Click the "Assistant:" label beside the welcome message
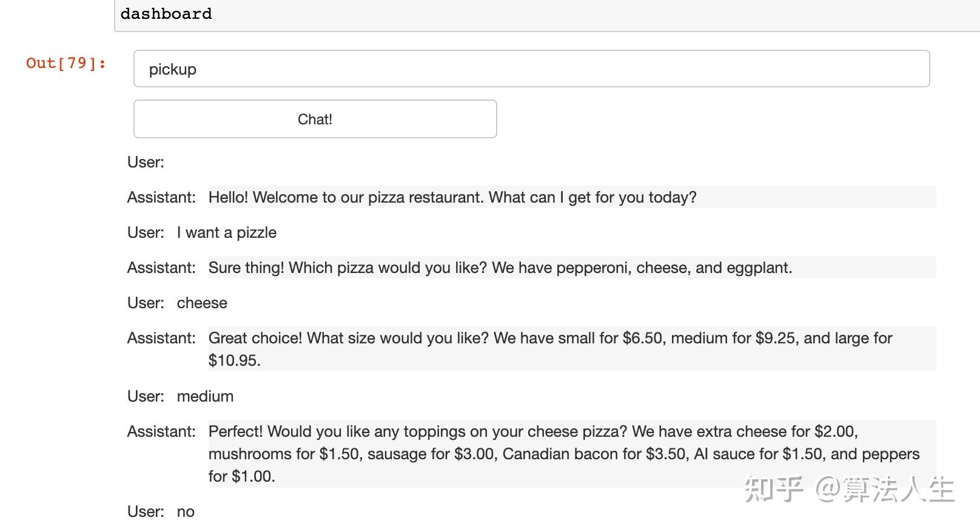Image resolution: width=980 pixels, height=529 pixels. click(x=161, y=197)
